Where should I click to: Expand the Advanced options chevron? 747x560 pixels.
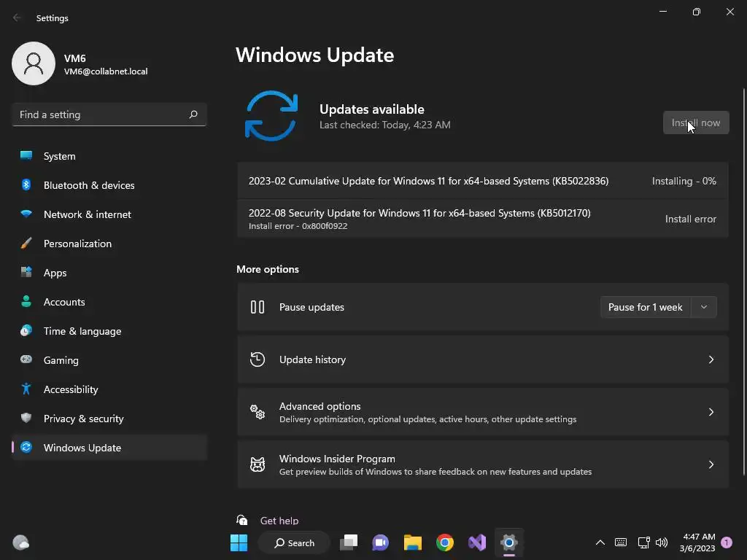click(x=711, y=412)
